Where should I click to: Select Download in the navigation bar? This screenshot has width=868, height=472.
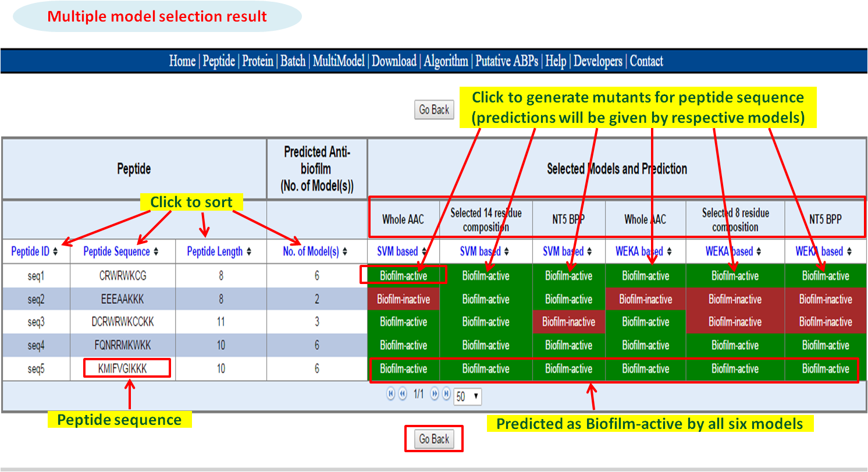tap(394, 61)
